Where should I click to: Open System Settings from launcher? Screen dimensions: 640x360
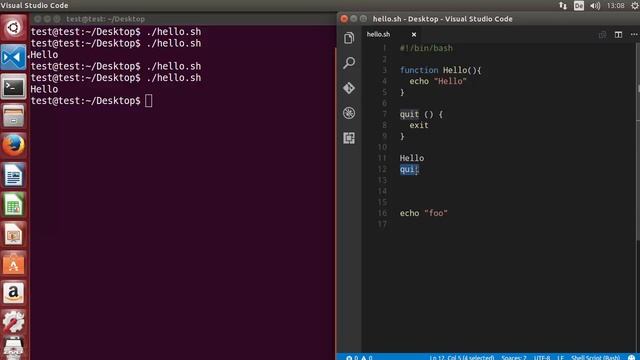tap(13, 322)
